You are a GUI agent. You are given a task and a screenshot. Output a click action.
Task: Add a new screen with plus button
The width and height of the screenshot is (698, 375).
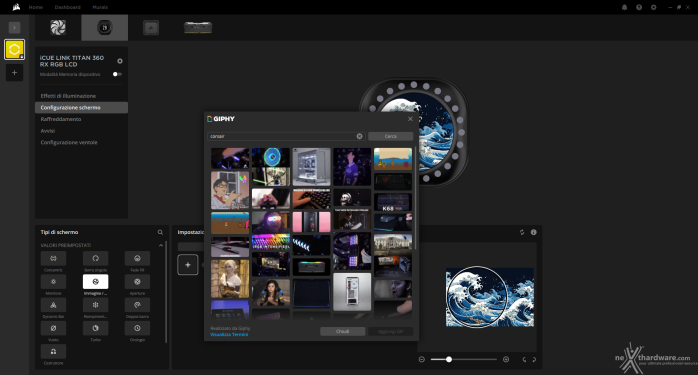(x=188, y=265)
